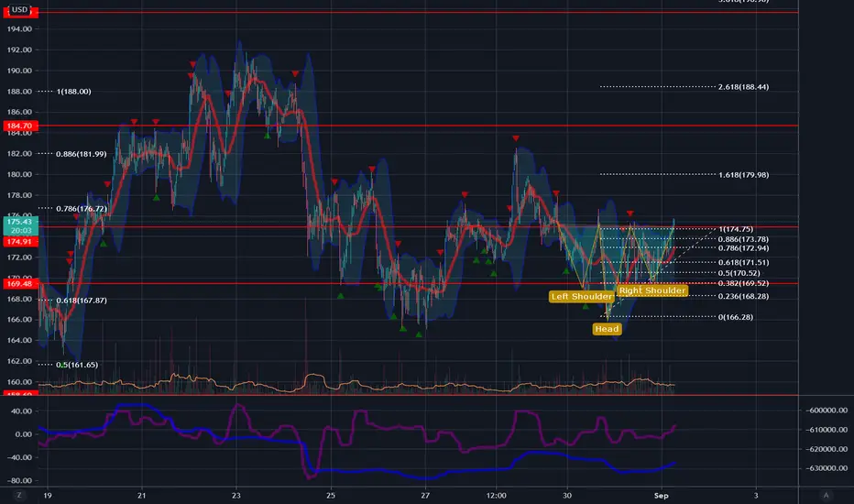The width and height of the screenshot is (854, 504).
Task: Select the Head pattern label
Action: click(x=607, y=329)
